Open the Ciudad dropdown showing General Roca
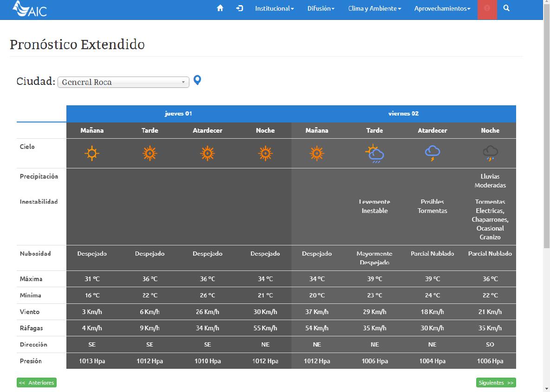Viewport: 550px width, 392px height. coord(123,82)
